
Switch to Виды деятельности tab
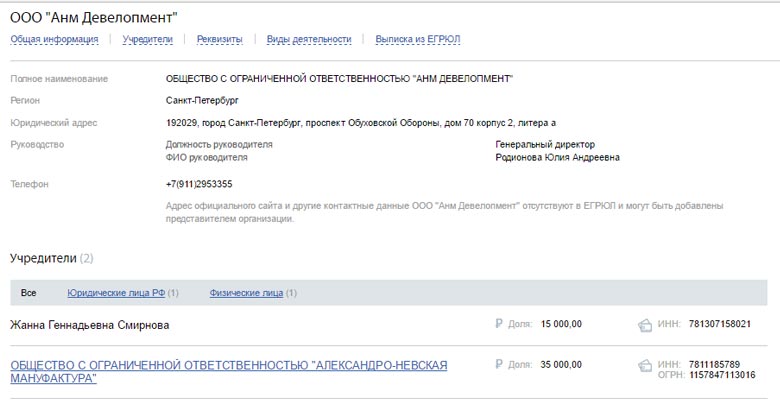point(309,39)
